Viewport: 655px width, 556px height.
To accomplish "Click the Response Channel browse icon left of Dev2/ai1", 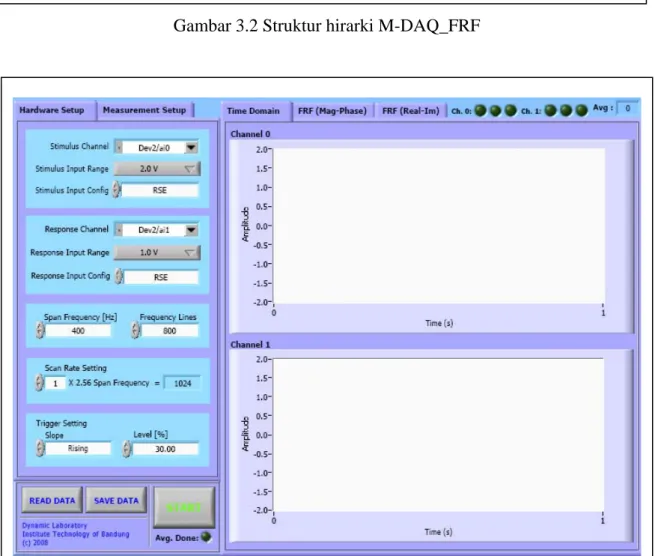I will tap(119, 230).
